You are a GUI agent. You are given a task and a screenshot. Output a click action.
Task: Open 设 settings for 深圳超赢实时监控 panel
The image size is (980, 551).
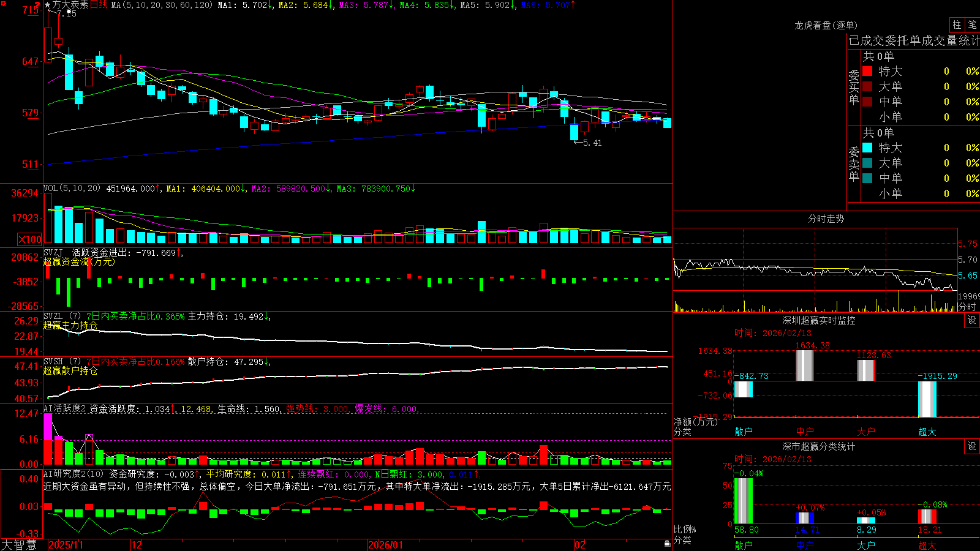972,320
